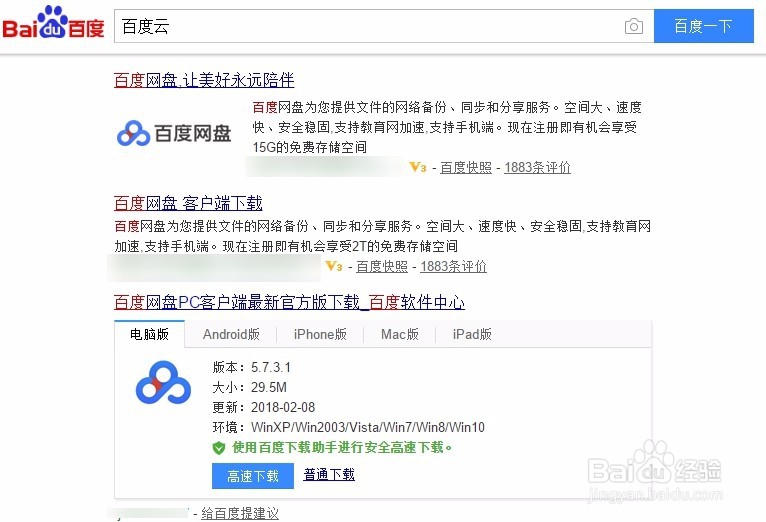
Task: Open 给百度提建议 link
Action: click(240, 514)
